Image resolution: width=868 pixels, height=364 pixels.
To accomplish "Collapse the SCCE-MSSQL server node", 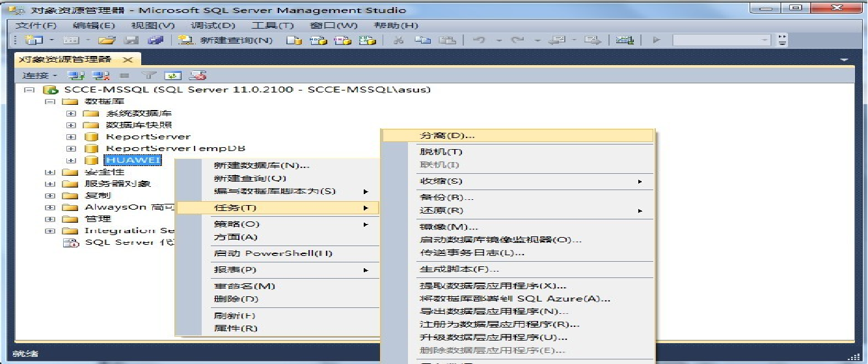I will [28, 90].
